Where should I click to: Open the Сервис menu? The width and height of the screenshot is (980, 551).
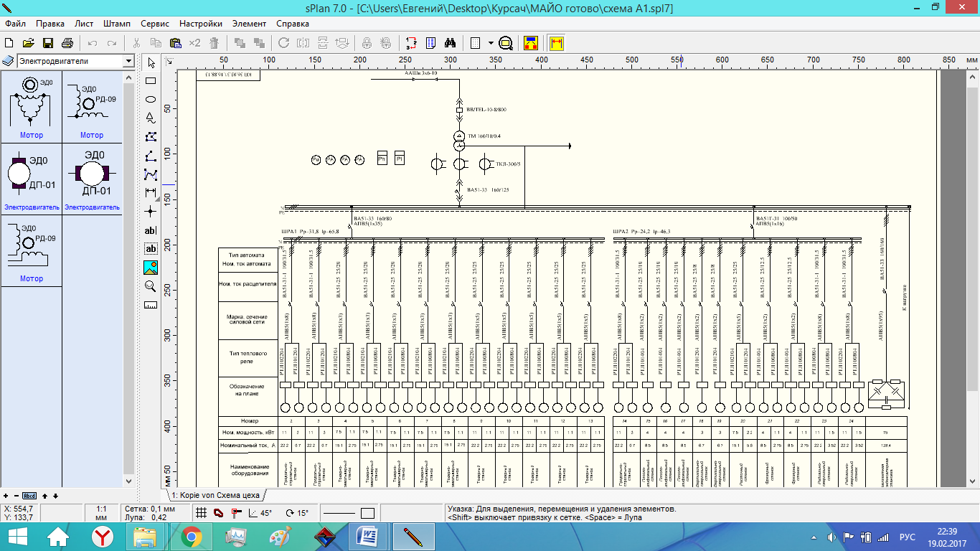point(155,24)
